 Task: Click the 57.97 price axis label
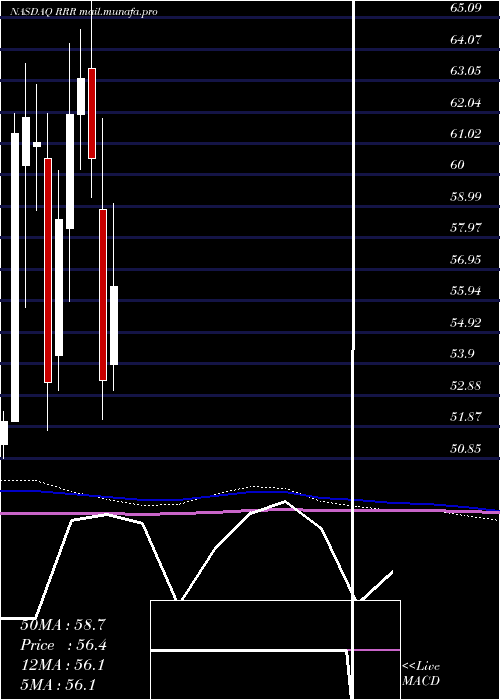tap(466, 228)
